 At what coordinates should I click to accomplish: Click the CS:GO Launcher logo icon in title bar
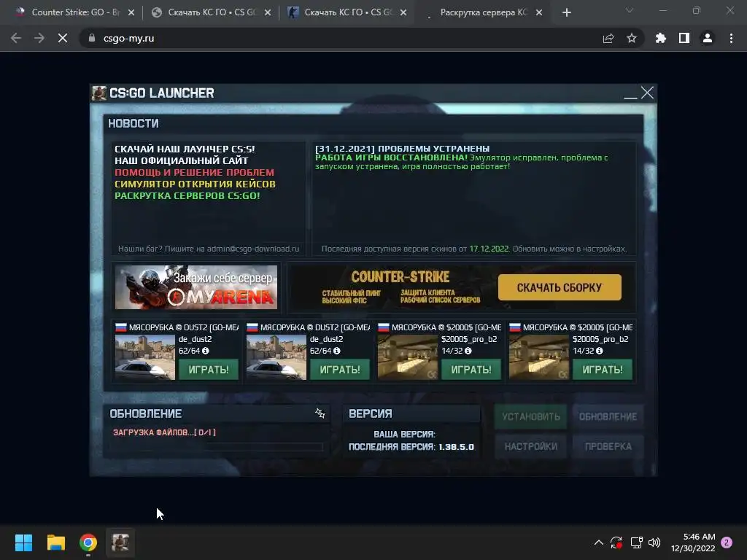click(99, 93)
